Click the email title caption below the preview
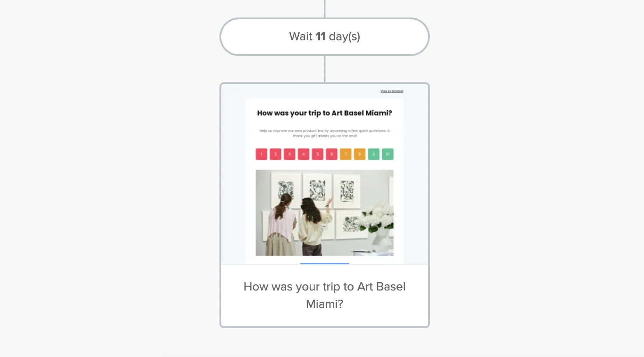Viewport: 644px width, 357px height. pos(324,295)
